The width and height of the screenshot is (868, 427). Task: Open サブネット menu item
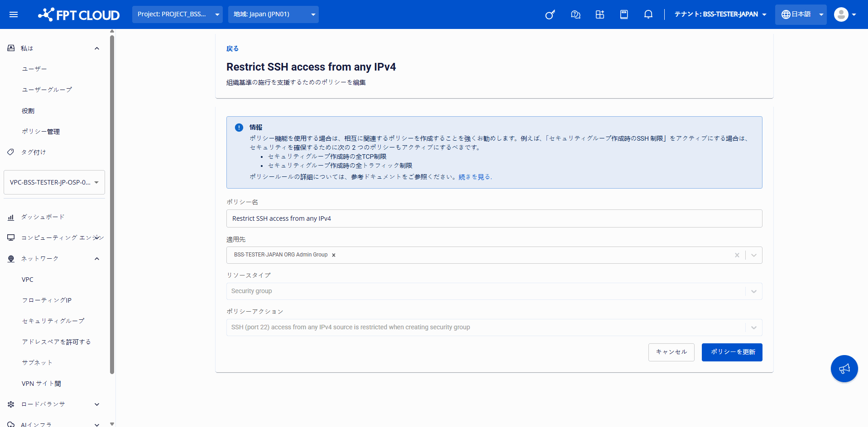(37, 363)
